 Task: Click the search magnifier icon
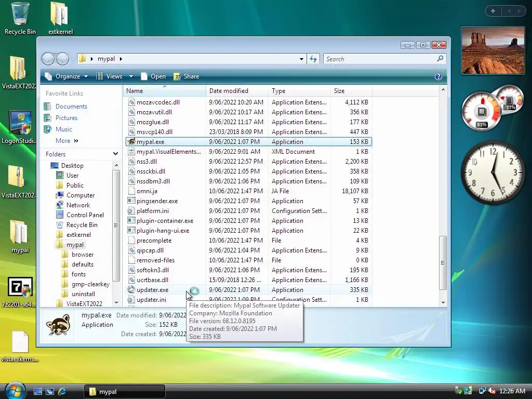(440, 59)
